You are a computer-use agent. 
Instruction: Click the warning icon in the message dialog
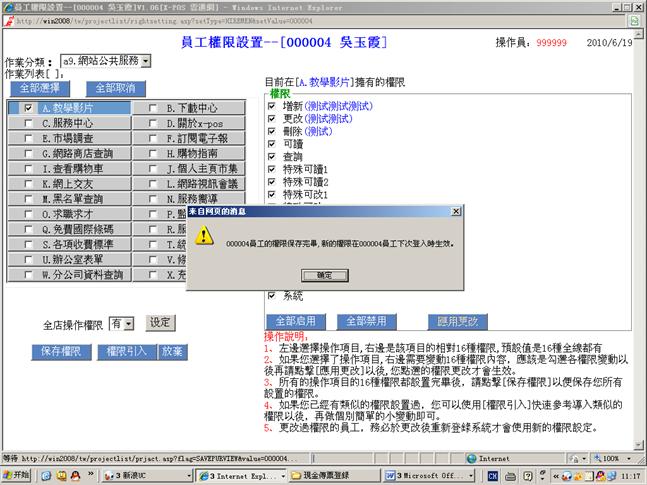[x=203, y=237]
